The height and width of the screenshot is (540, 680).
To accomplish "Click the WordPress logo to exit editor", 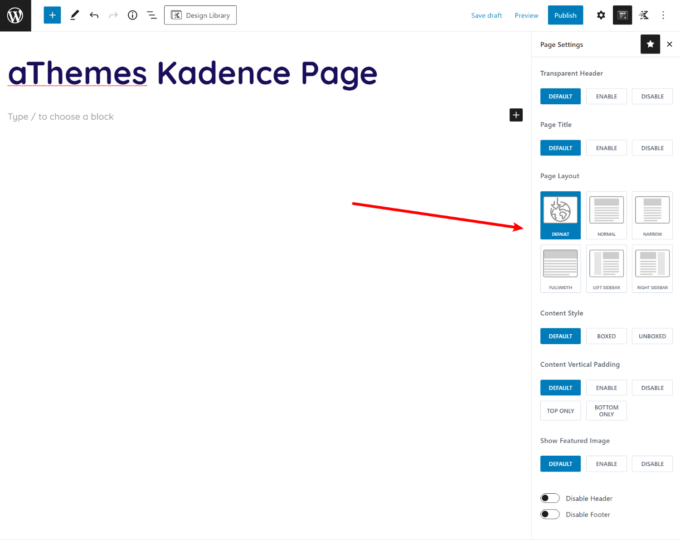I will point(15,16).
